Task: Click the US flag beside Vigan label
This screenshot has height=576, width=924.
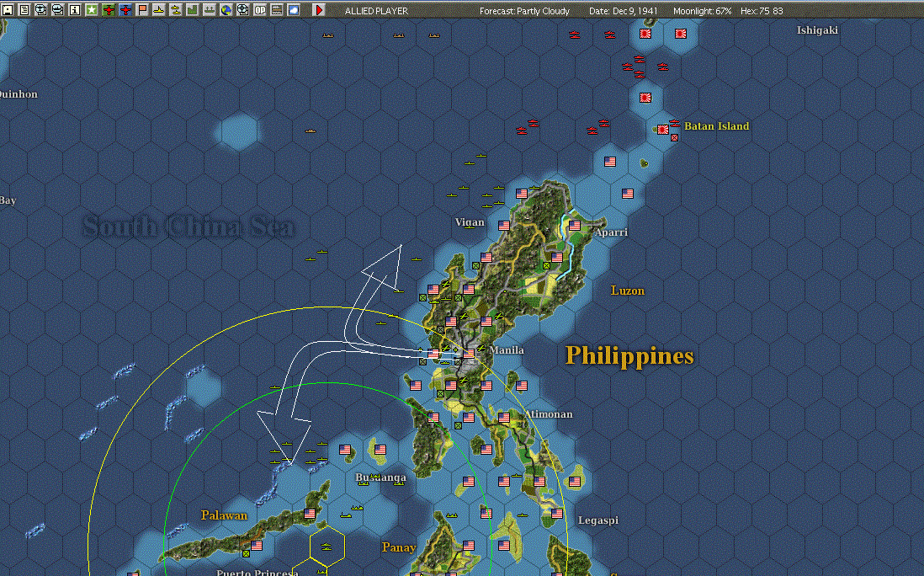Action: pos(504,226)
